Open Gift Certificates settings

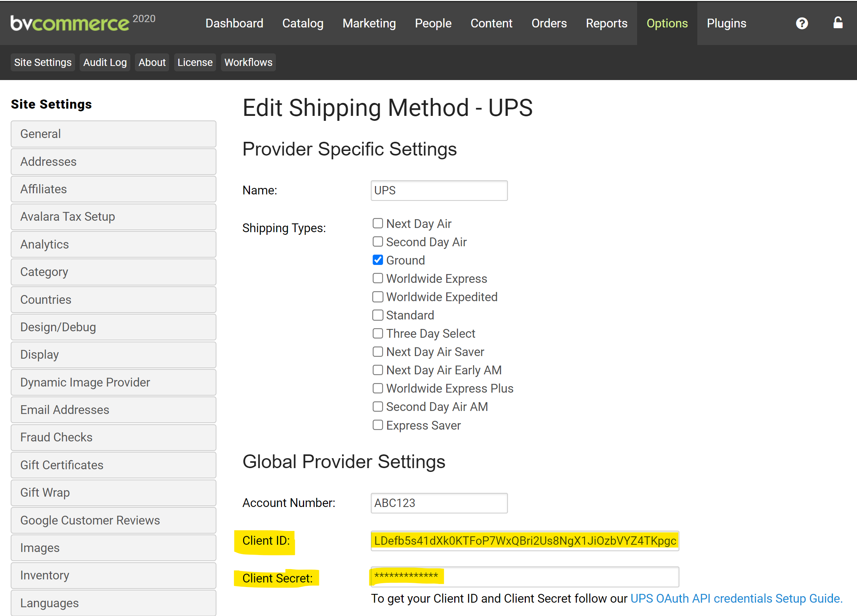(114, 465)
